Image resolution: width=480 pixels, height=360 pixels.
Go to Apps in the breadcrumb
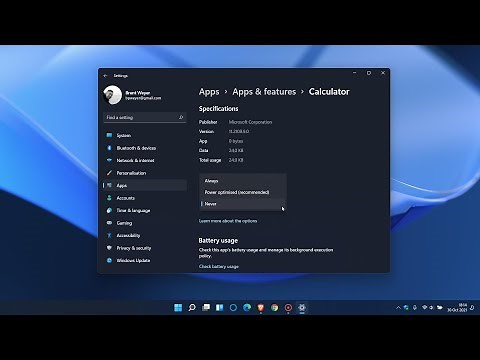point(209,92)
